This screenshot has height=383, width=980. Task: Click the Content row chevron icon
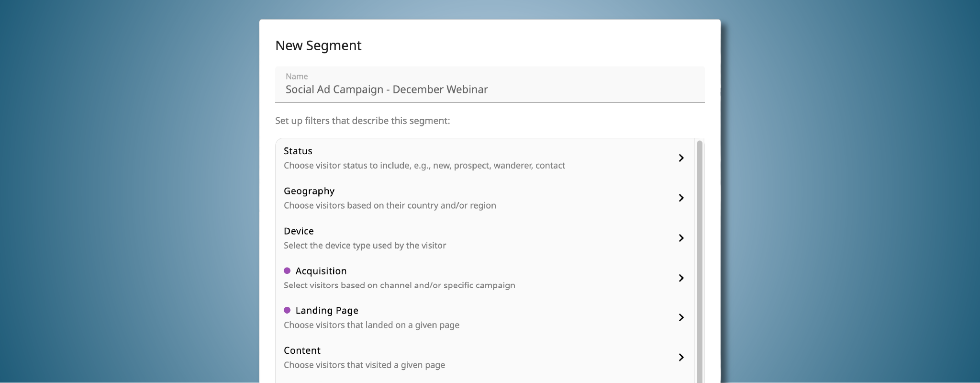[681, 357]
